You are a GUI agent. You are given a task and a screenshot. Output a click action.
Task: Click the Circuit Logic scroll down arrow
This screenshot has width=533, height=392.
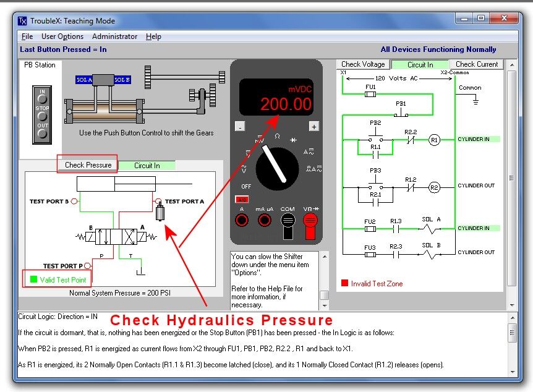[x=512, y=372]
